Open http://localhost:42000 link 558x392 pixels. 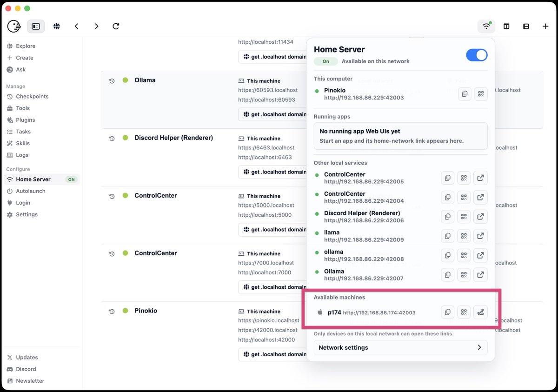coord(266,339)
